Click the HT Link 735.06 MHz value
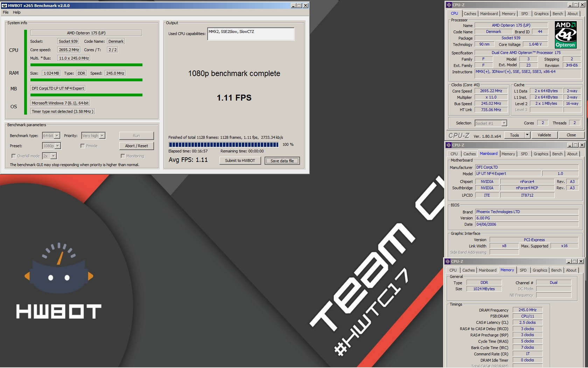 click(x=491, y=110)
